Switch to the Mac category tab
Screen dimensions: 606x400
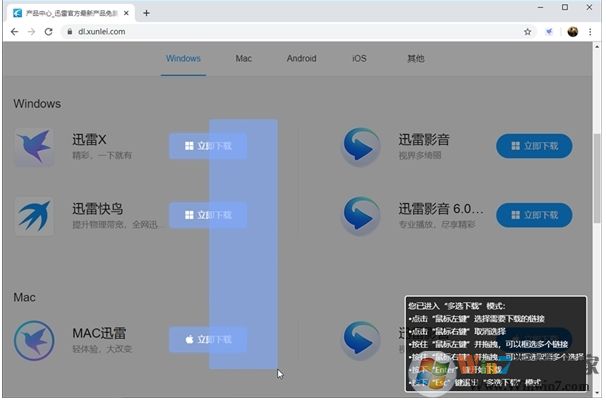(x=243, y=58)
